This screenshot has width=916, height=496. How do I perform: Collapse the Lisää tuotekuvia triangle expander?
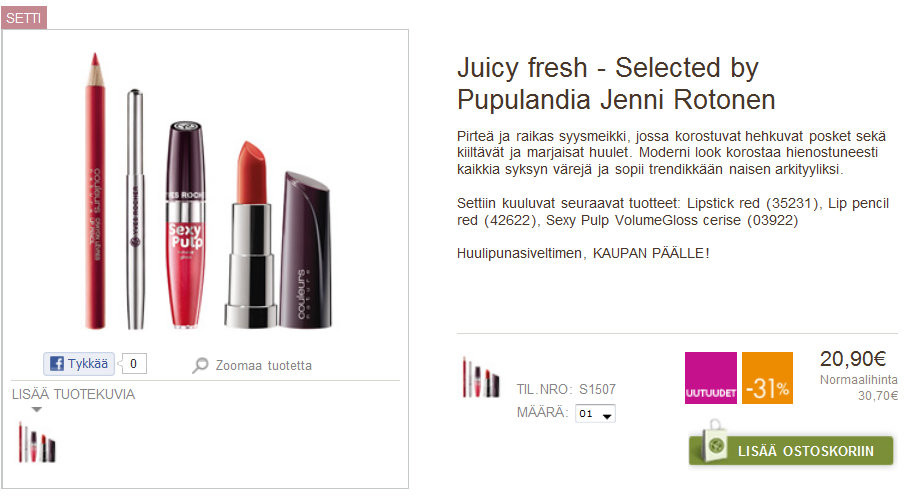(x=37, y=410)
